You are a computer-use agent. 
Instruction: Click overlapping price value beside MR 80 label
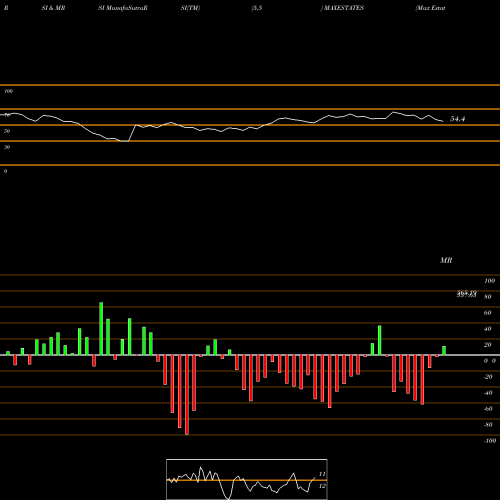467,294
